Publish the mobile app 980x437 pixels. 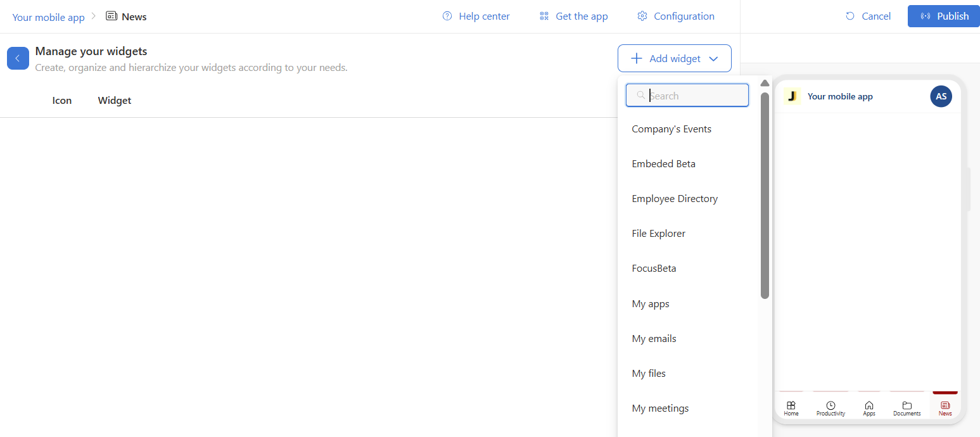coord(944,16)
